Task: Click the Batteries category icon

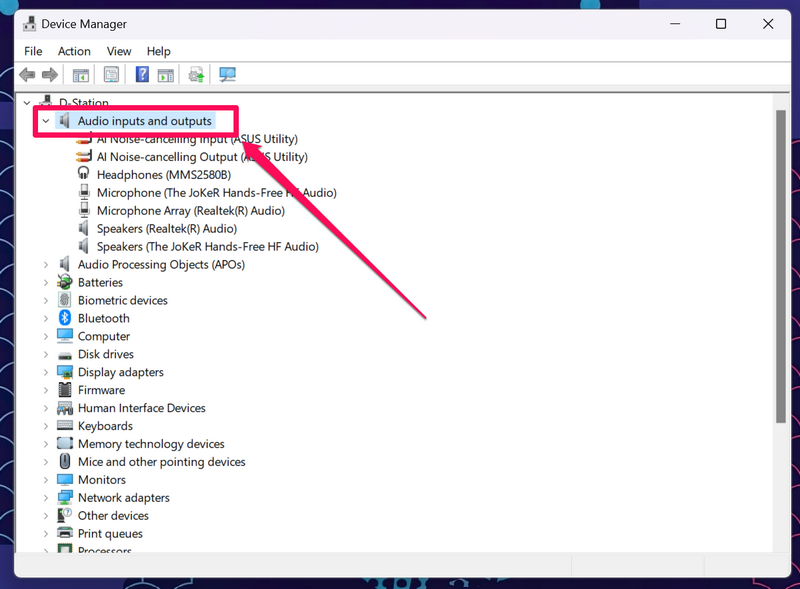Action: [x=65, y=282]
